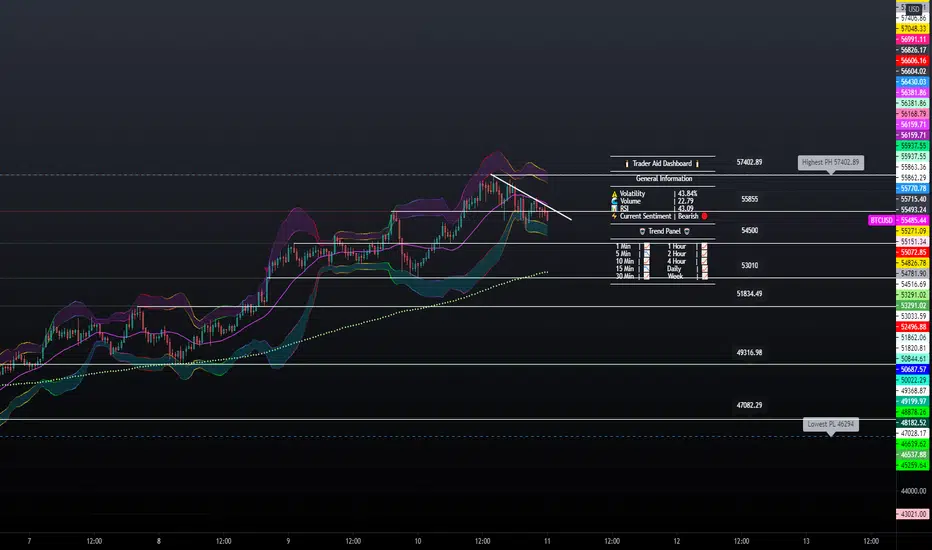Screen dimensions: 932x550
Task: Click the 53010 level label
Action: coord(750,266)
